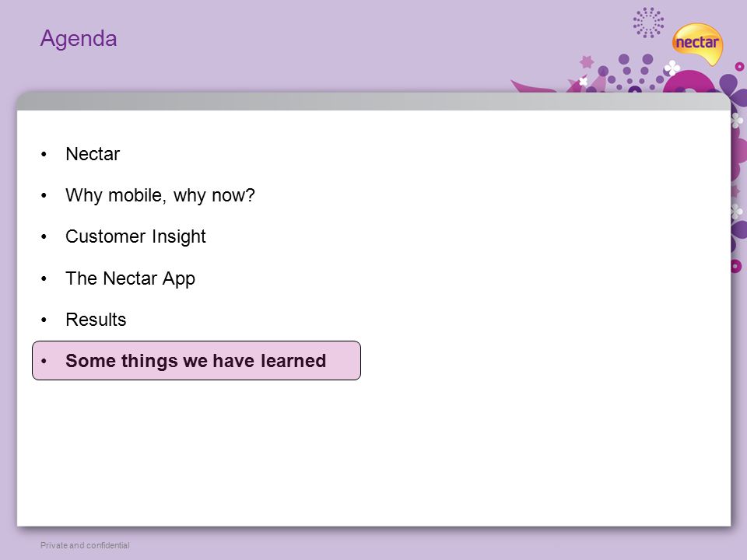This screenshot has height=560, width=747.
Task: Click the 'Results' agenda item
Action: pyautogui.click(x=96, y=320)
